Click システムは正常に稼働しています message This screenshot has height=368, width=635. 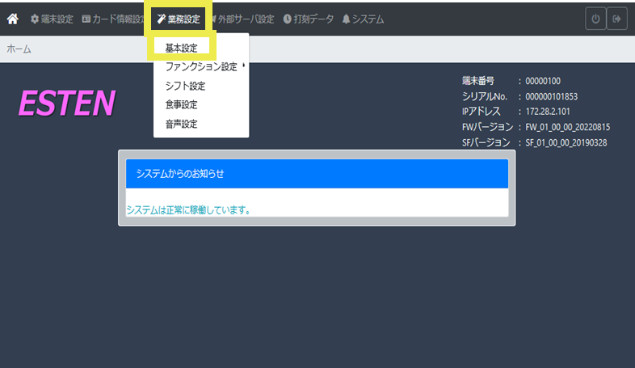[x=189, y=210]
